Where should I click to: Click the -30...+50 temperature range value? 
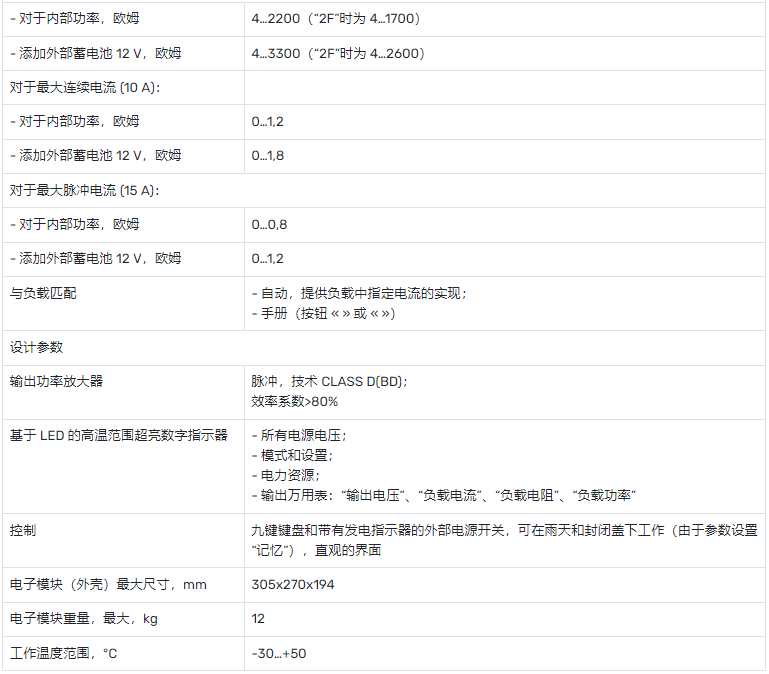coord(279,652)
